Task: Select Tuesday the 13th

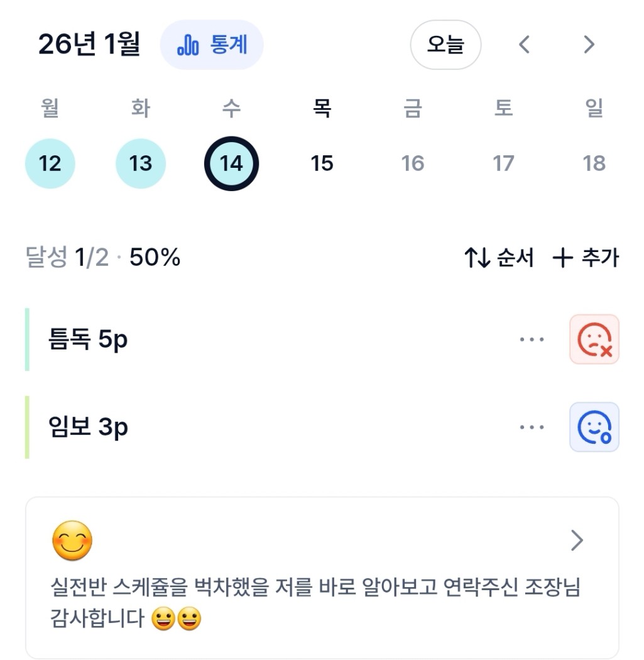Action: [141, 164]
